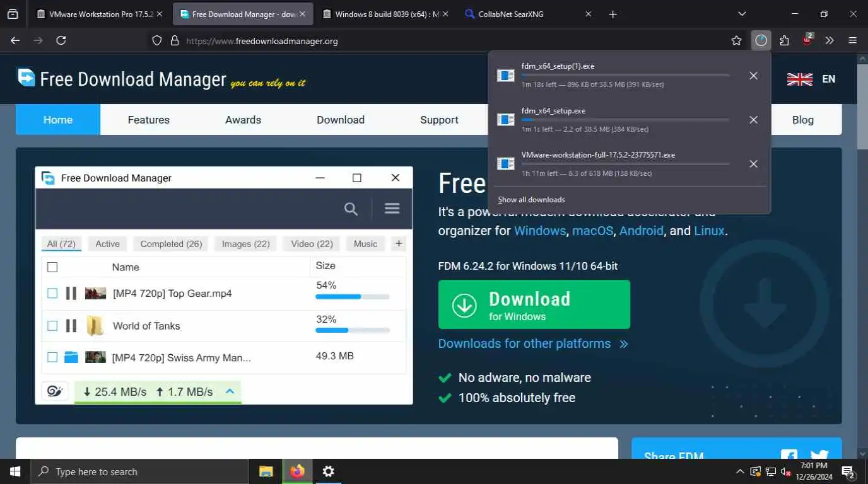The height and width of the screenshot is (484, 868).
Task: Follow the Linux platform link
Action: click(x=709, y=231)
